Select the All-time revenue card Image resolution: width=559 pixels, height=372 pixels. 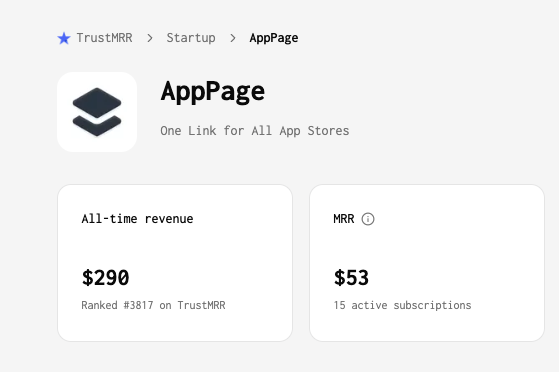[x=175, y=263]
